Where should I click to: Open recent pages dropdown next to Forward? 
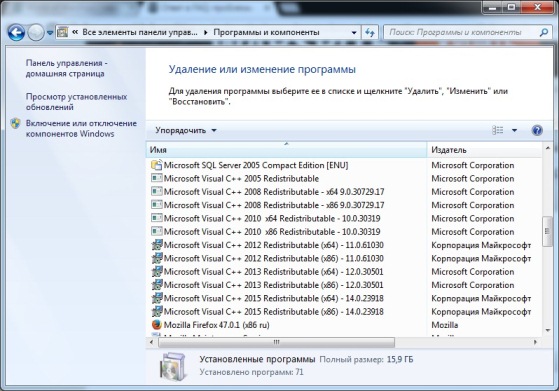click(x=50, y=33)
